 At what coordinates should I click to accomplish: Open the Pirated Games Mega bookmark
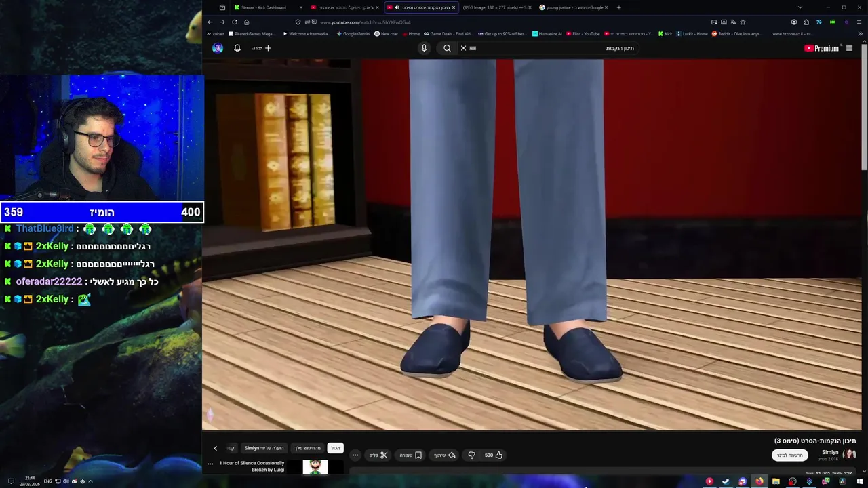[253, 34]
